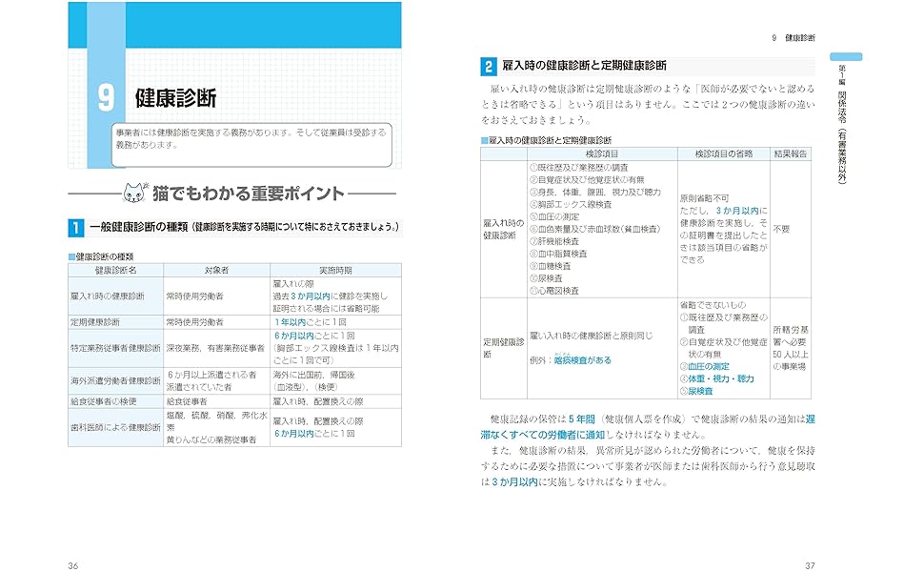Click the item ⑪心電図検査
The width and height of the screenshot is (924, 572).
[554, 291]
